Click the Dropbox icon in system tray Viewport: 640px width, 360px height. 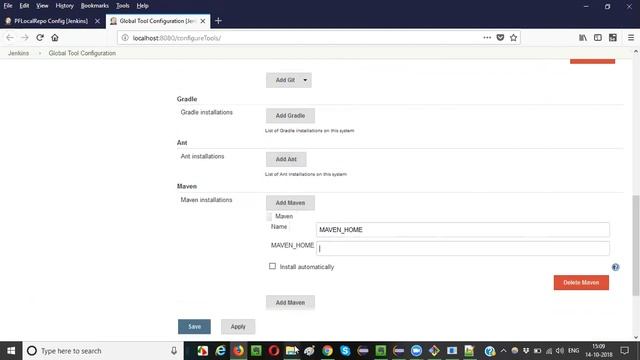point(526,351)
